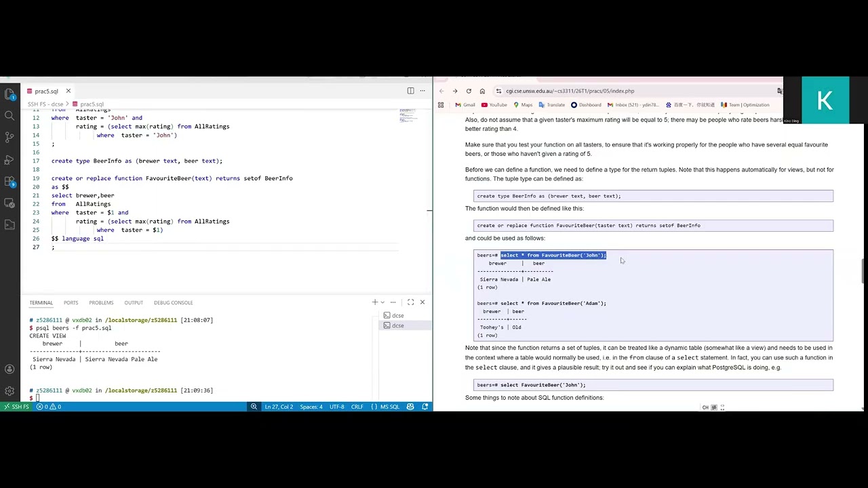Close the terminal panel

pos(422,302)
